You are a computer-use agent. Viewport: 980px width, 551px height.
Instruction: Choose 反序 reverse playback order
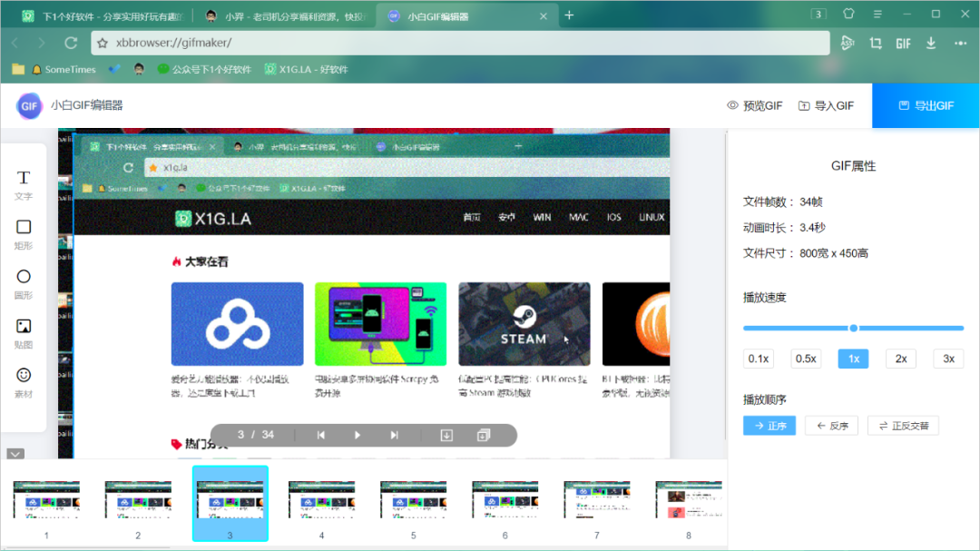832,426
